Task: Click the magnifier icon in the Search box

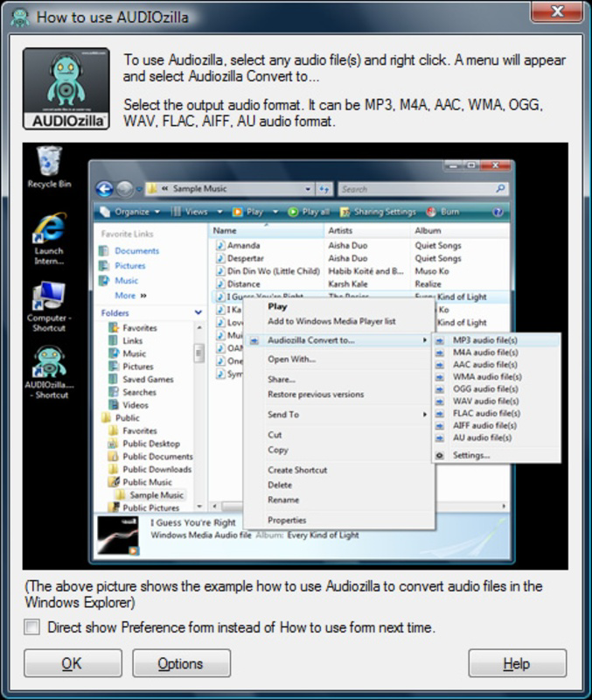Action: pyautogui.click(x=500, y=189)
